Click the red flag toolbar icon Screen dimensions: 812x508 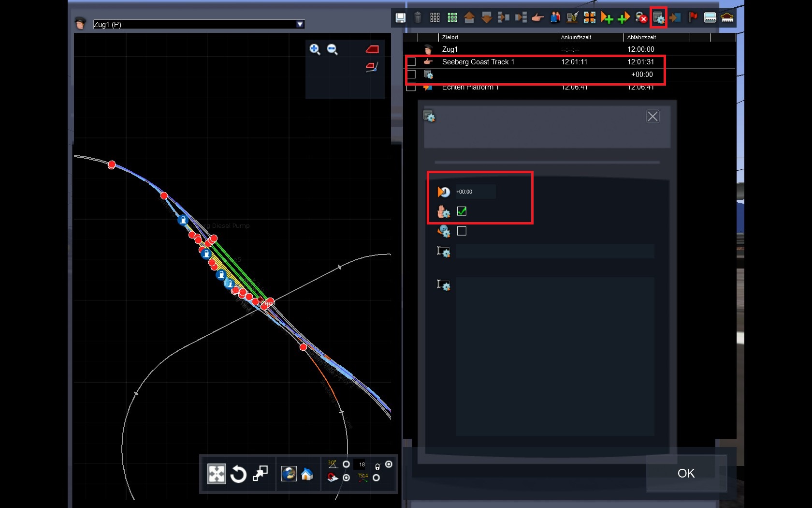[x=693, y=18]
